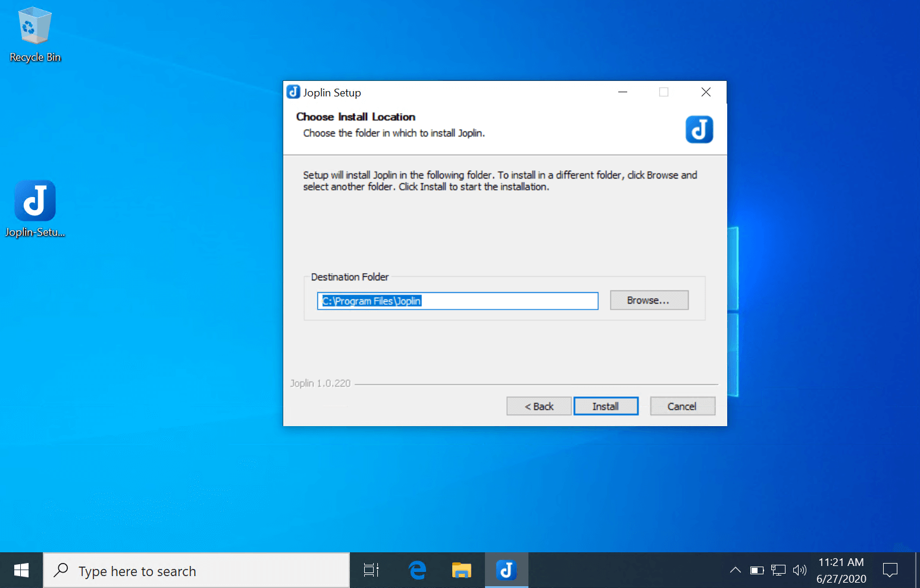The width and height of the screenshot is (920, 588).
Task: Click the Destination Folder path field
Action: pyautogui.click(x=457, y=301)
